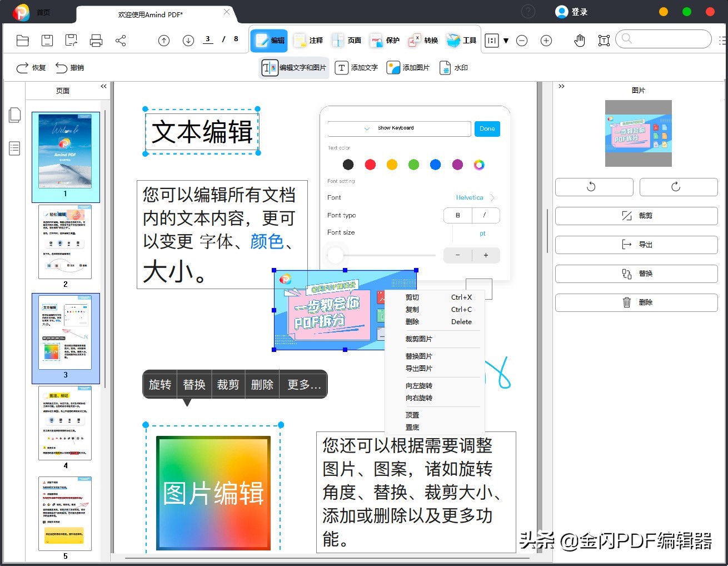
Task: Select page 4 thumbnail
Action: click(x=65, y=423)
